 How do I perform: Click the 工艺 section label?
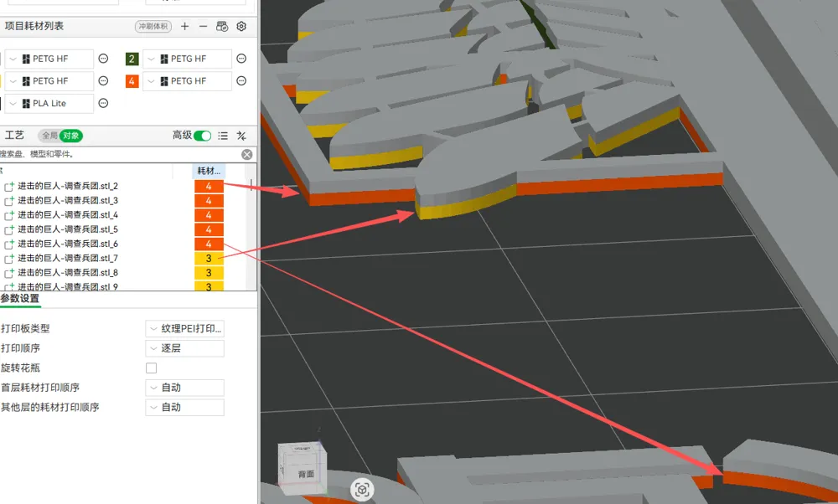14,135
